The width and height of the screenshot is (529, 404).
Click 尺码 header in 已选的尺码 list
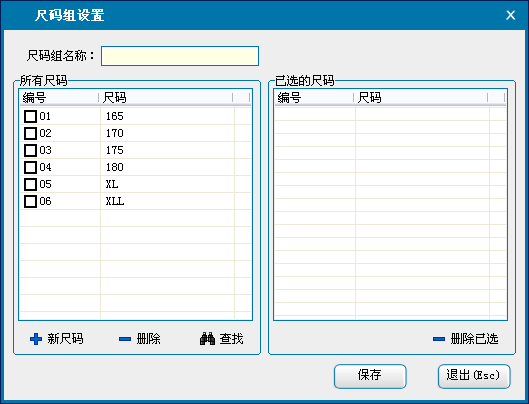[421, 98]
